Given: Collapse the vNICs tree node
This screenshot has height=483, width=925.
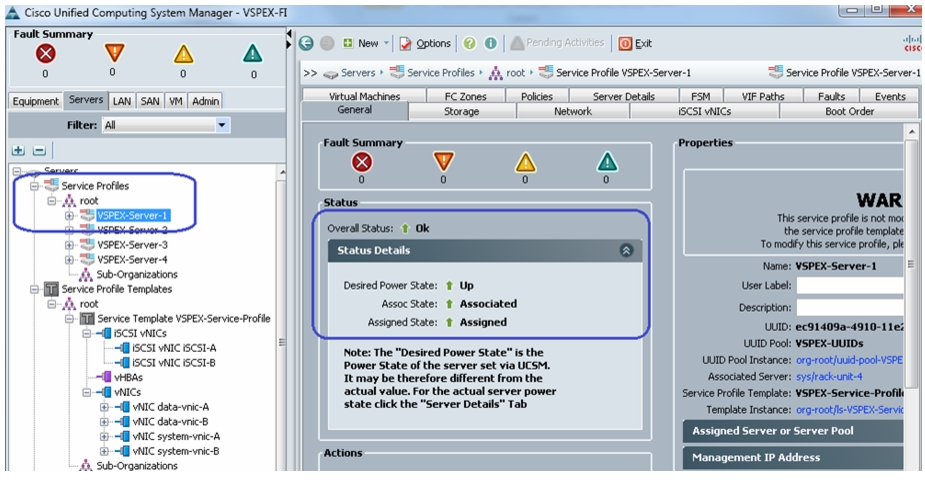Looking at the screenshot, I should (86, 393).
